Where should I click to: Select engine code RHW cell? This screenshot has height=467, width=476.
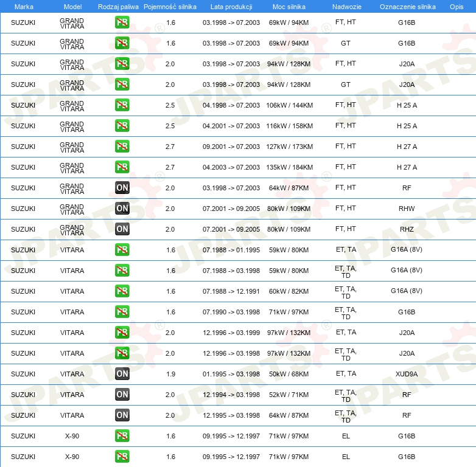click(x=407, y=209)
